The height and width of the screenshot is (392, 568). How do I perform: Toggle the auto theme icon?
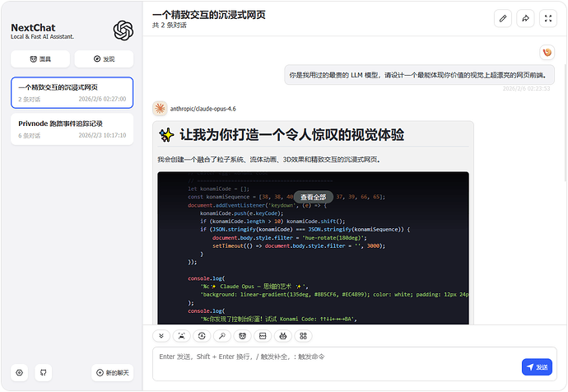point(202,336)
